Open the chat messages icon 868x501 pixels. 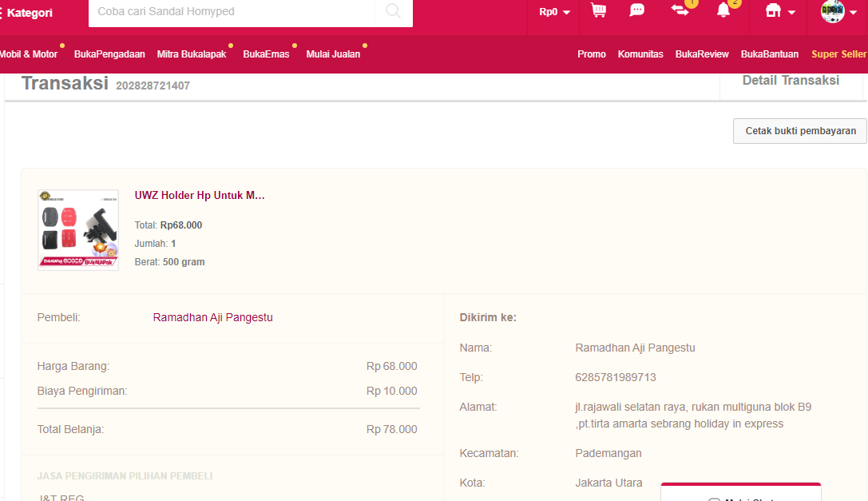(637, 10)
